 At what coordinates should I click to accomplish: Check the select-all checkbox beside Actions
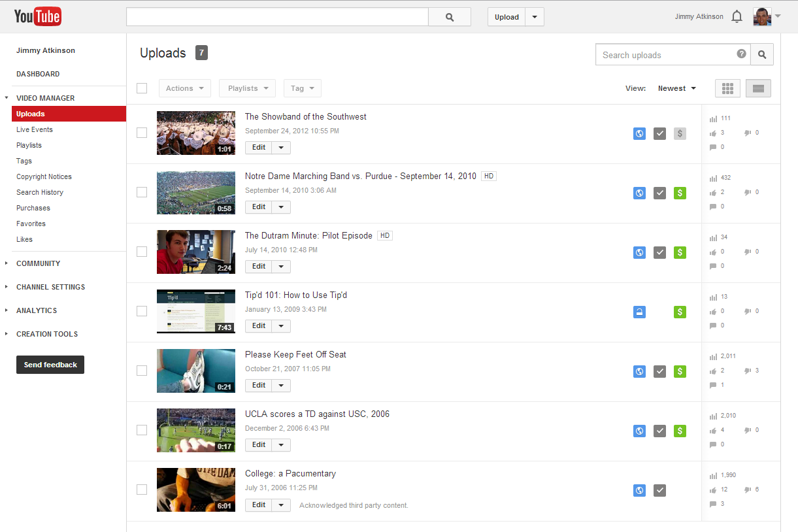(142, 88)
